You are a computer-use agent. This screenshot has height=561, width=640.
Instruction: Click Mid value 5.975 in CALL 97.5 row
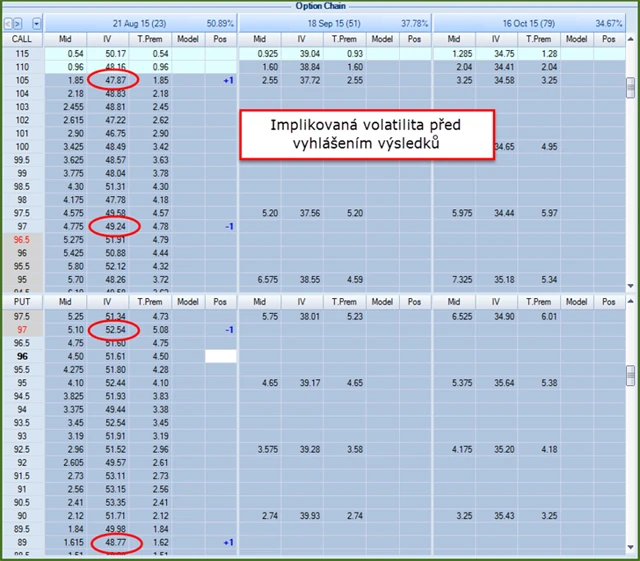click(x=462, y=213)
